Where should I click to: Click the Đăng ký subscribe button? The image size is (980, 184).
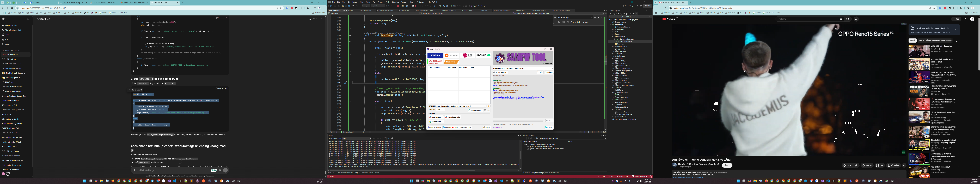(x=727, y=165)
